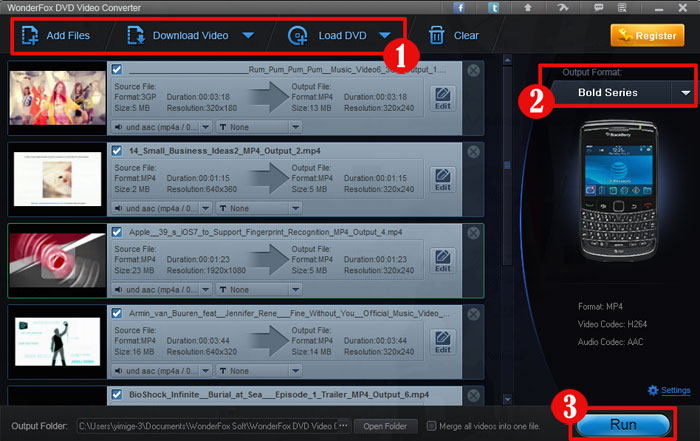
Task: Browse output folder with the ellipsis button
Action: tap(343, 426)
